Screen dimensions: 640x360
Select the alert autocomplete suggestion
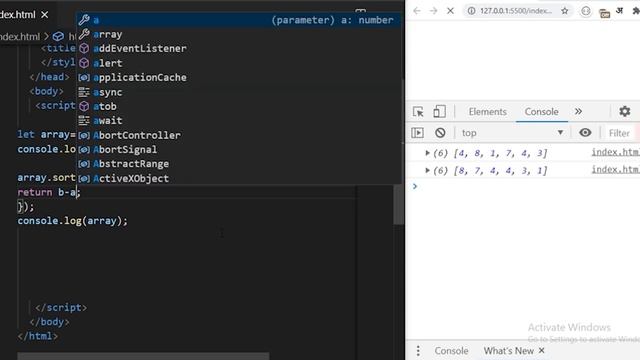239,63
